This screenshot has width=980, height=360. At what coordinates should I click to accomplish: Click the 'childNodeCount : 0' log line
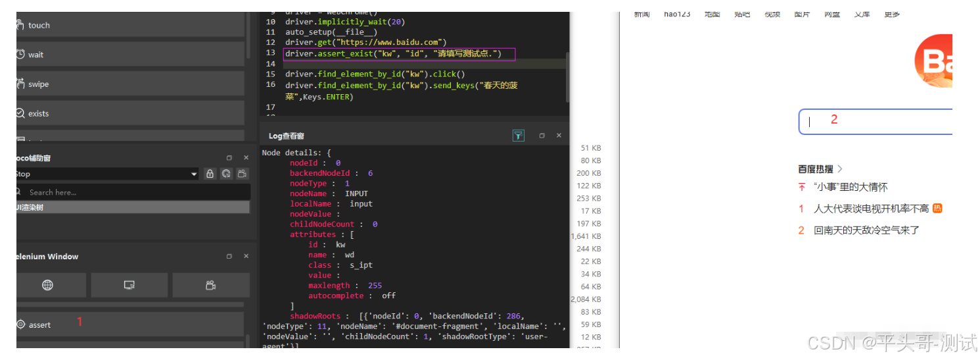(333, 224)
